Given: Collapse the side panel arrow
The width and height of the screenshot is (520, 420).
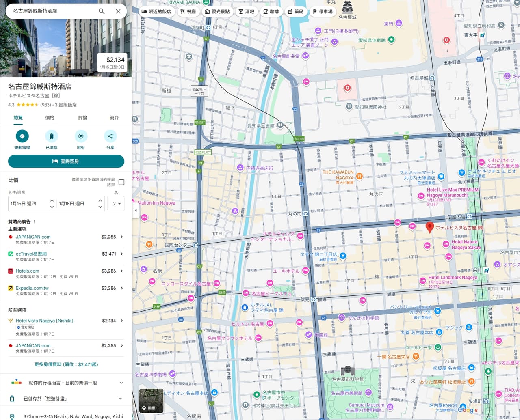Looking at the screenshot, I should click(x=136, y=210).
